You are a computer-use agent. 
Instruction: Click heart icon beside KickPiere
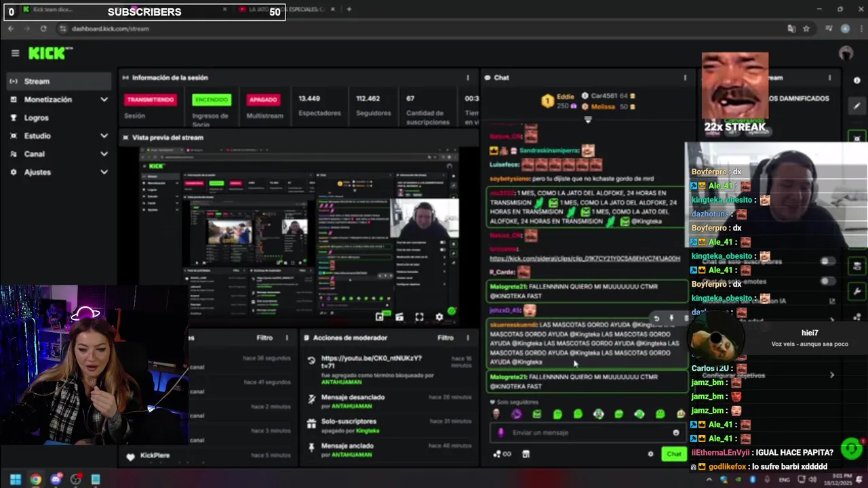pyautogui.click(x=130, y=457)
